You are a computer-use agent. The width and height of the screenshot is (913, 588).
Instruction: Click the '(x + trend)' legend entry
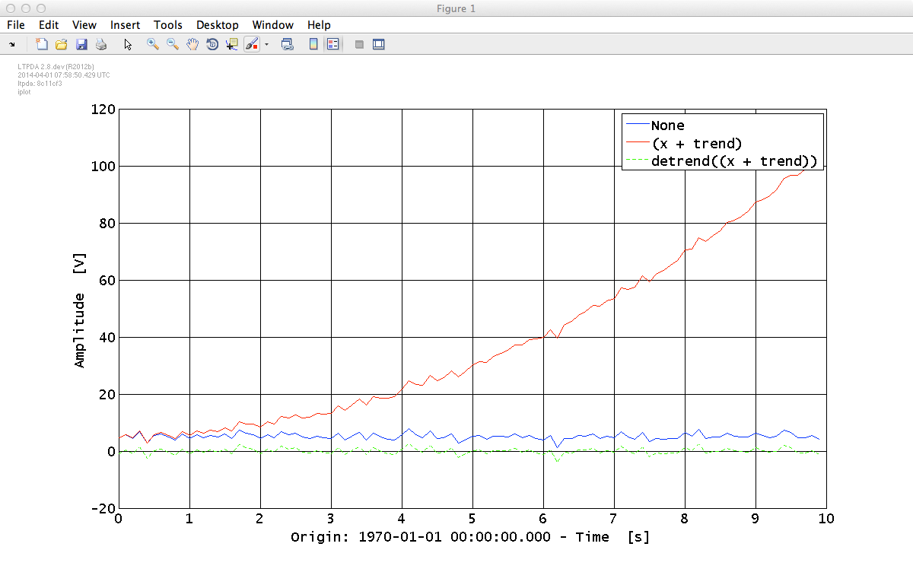tap(697, 143)
